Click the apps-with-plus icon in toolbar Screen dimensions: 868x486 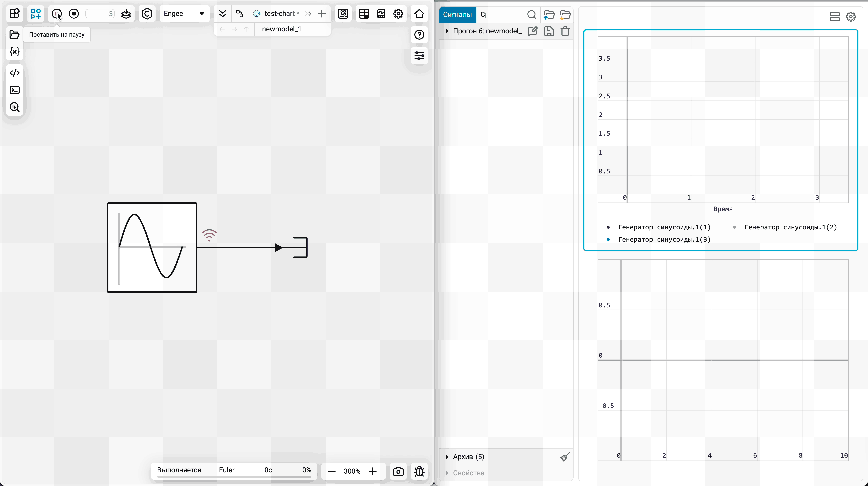35,14
